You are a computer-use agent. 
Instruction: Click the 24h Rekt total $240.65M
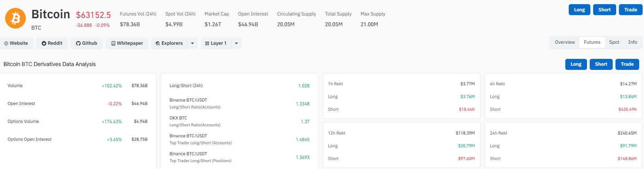point(627,133)
